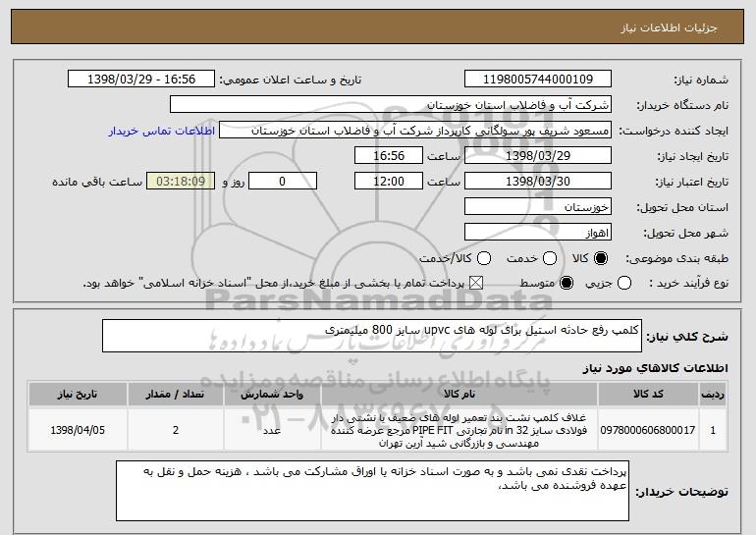756x535 pixels.
Task: Click the شرح کلی نیاز label
Action: [x=687, y=337]
